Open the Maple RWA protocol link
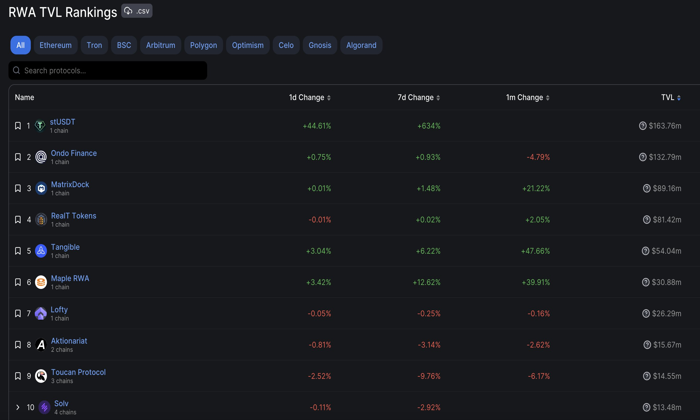Viewport: 700px width, 420px height. click(70, 278)
